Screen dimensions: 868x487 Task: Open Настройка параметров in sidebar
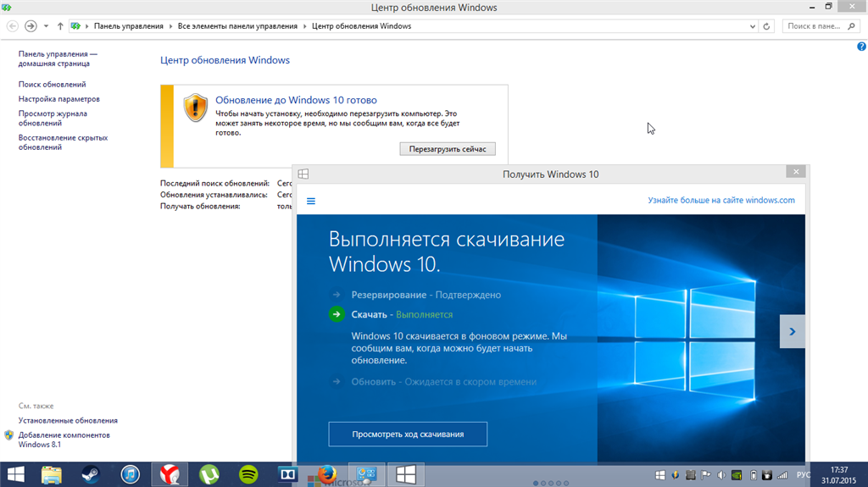pyautogui.click(x=59, y=98)
